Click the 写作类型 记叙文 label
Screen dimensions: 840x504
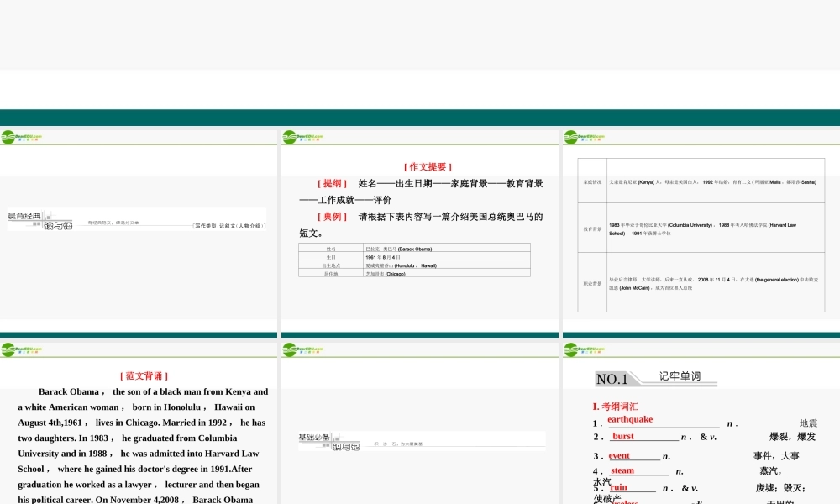(229, 226)
